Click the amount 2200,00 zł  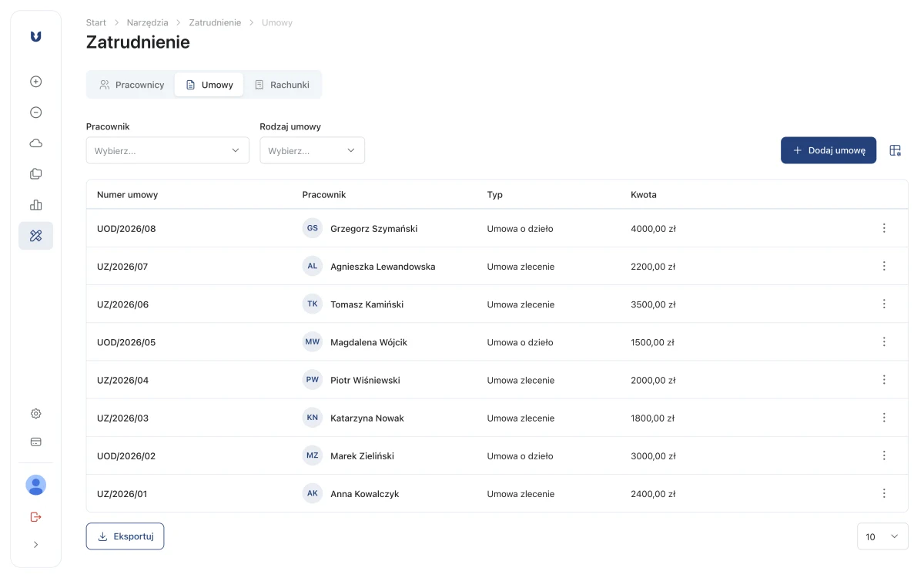point(653,267)
